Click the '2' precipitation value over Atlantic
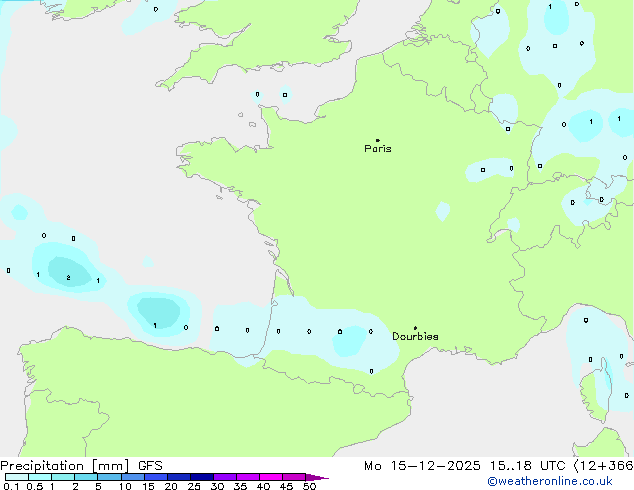The image size is (634, 490). click(68, 278)
